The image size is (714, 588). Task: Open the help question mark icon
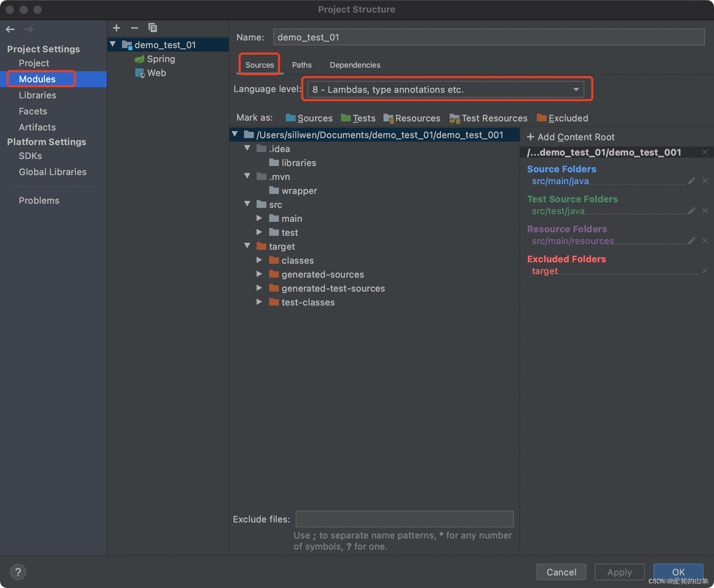click(18, 572)
